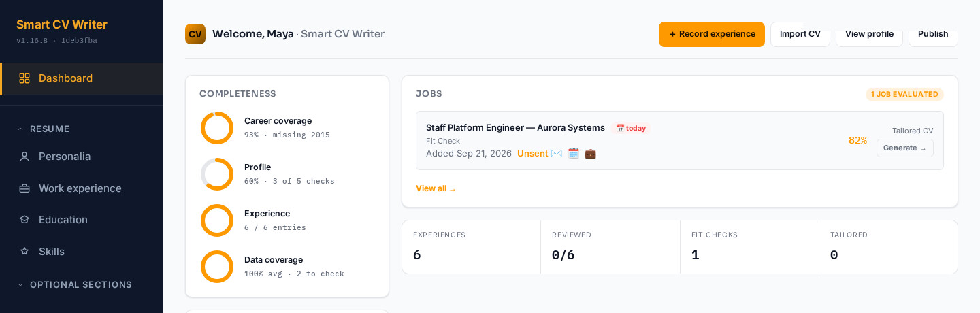
Task: Click the calendar icon in Aurora Systems job row
Action: (574, 153)
